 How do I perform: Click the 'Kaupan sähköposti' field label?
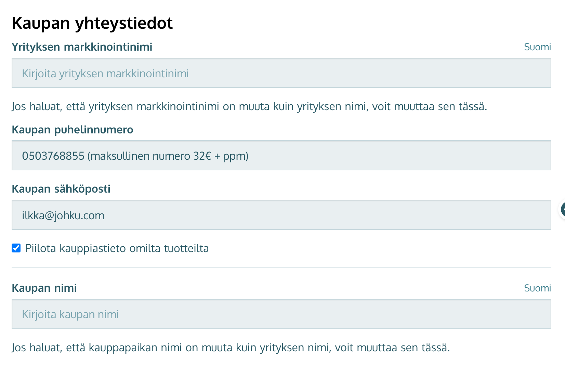[x=61, y=189]
